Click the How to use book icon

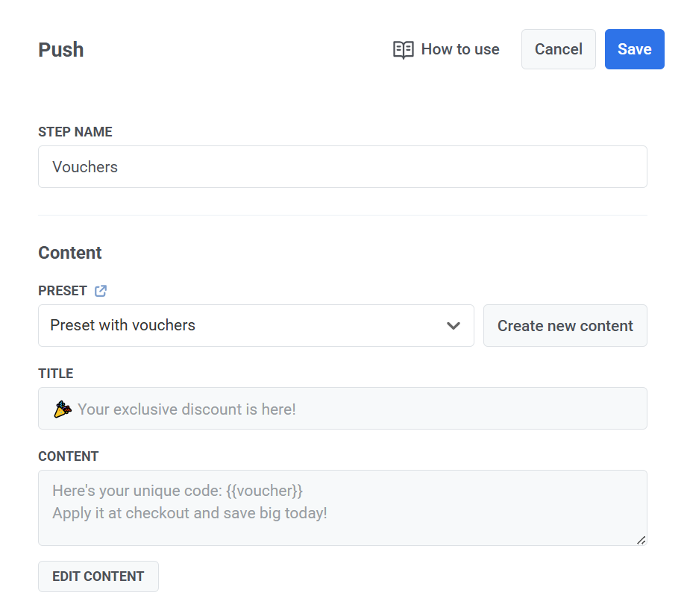pos(403,49)
